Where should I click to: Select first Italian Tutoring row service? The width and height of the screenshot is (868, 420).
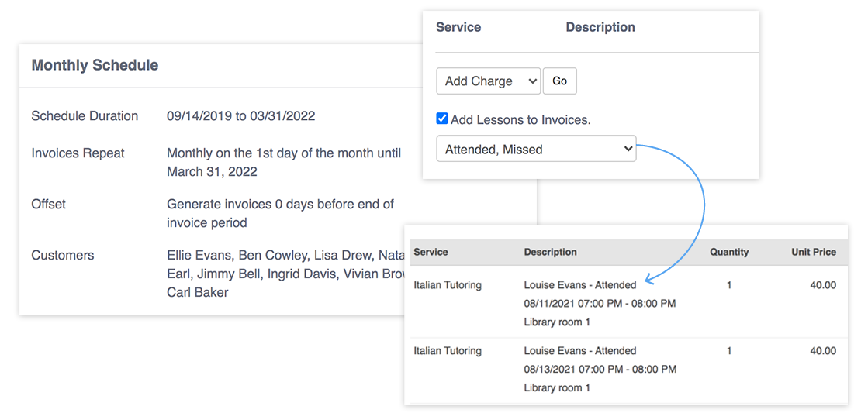448,285
